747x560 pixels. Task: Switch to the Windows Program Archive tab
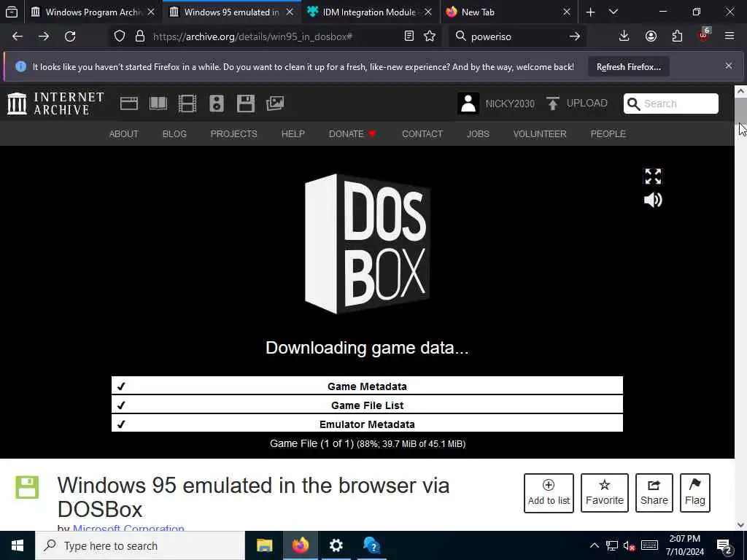pyautogui.click(x=93, y=12)
